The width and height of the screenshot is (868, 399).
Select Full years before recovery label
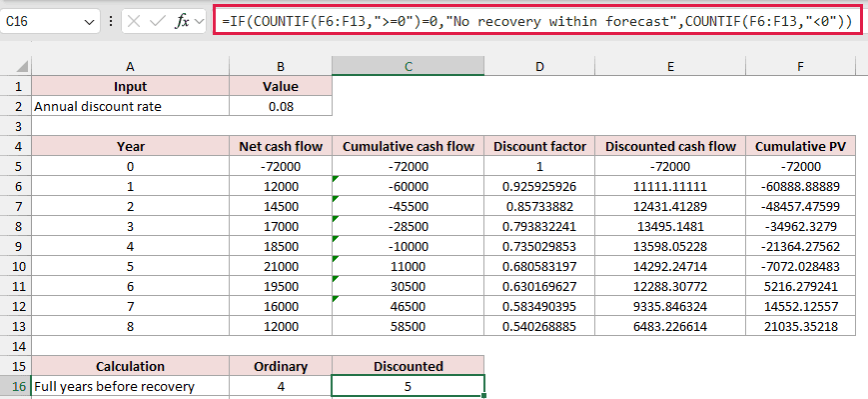(130, 386)
